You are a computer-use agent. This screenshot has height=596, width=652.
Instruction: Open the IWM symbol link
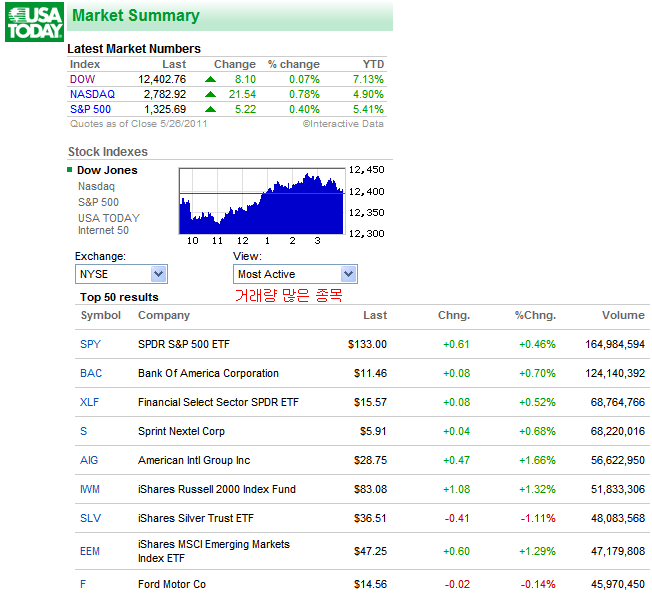tap(90, 489)
